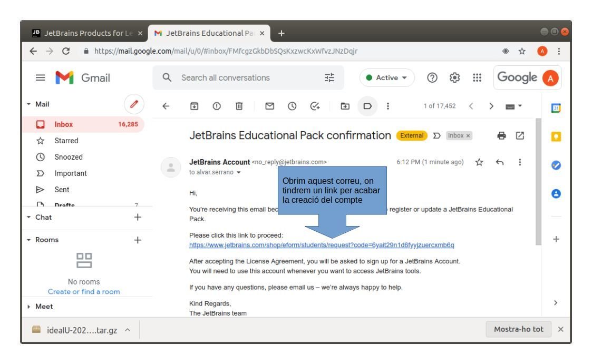Collapse the Chat section
Screen dimensions: 592x364
pyautogui.click(x=28, y=217)
